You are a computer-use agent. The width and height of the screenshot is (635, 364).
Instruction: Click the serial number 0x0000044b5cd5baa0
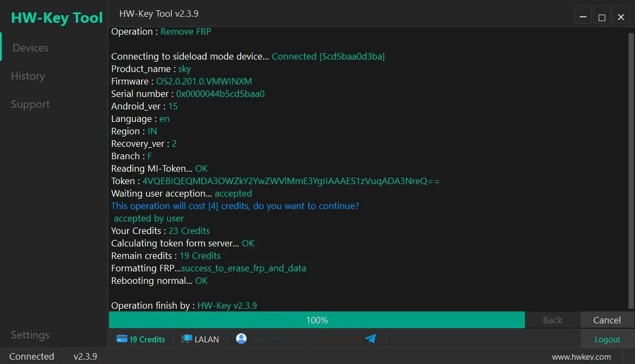pyautogui.click(x=220, y=94)
